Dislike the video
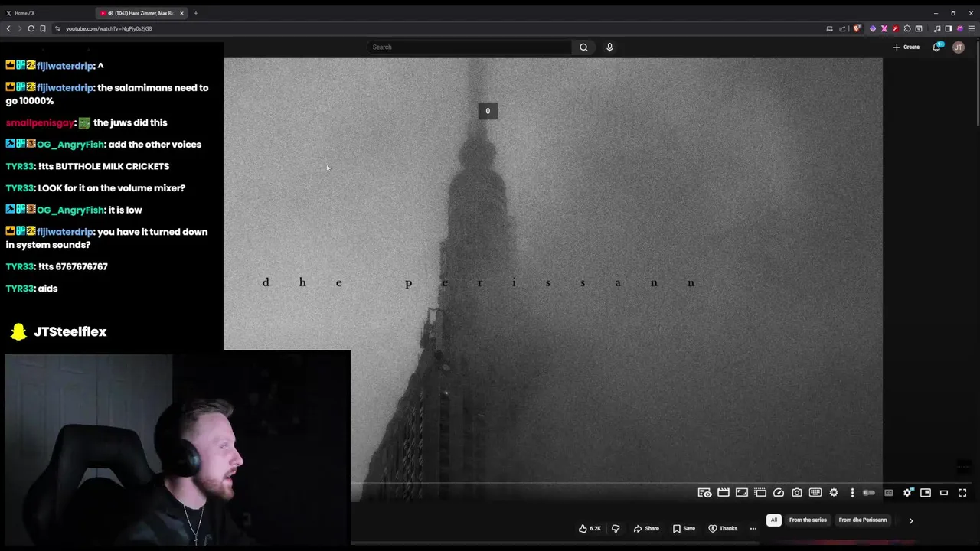Viewport: 980px width, 551px height. 616,528
